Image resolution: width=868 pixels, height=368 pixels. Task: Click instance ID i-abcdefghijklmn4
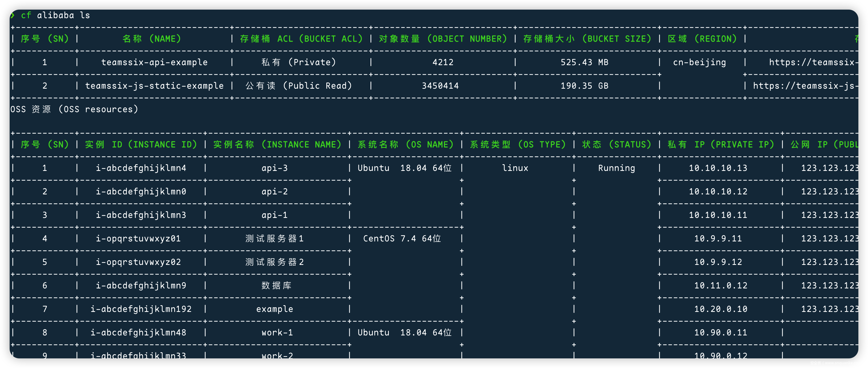tap(141, 168)
